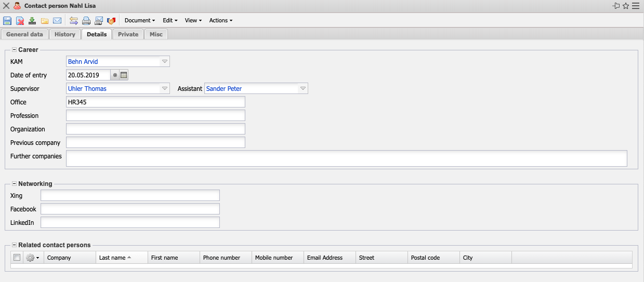Open the calendar picker for Date of entry
This screenshot has width=644, height=282.
pos(124,75)
